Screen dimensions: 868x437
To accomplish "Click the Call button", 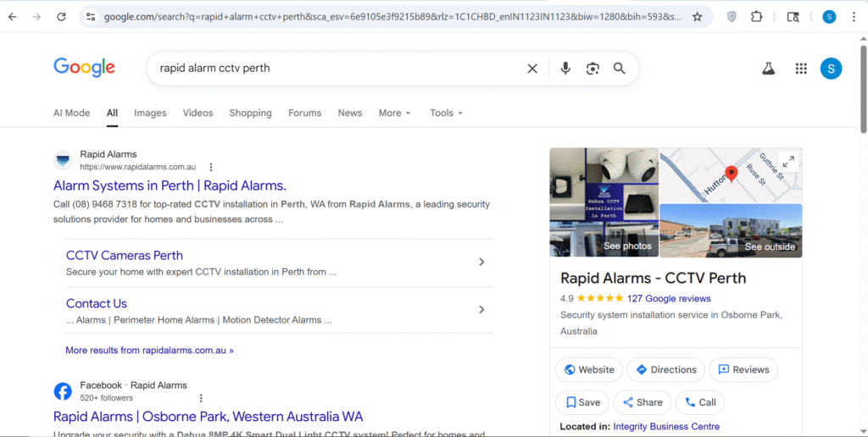I will coord(699,402).
